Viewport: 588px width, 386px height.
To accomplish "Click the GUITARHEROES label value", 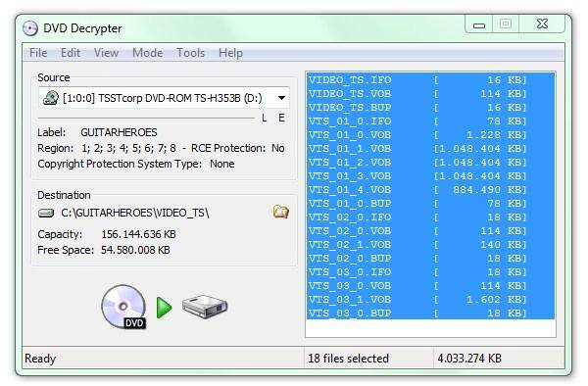I will 119,132.
